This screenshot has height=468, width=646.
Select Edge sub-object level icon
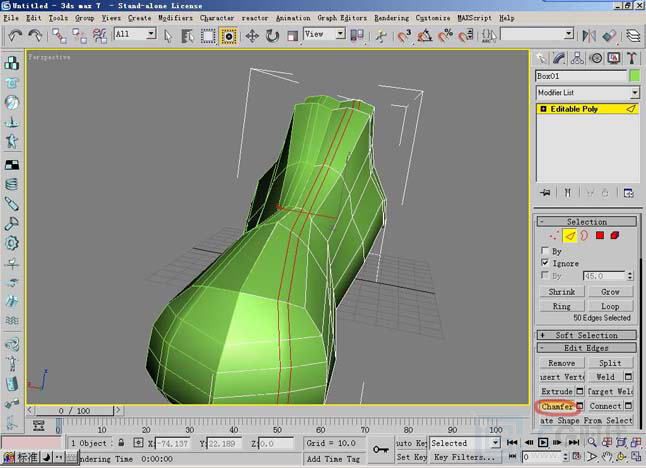tap(570, 236)
